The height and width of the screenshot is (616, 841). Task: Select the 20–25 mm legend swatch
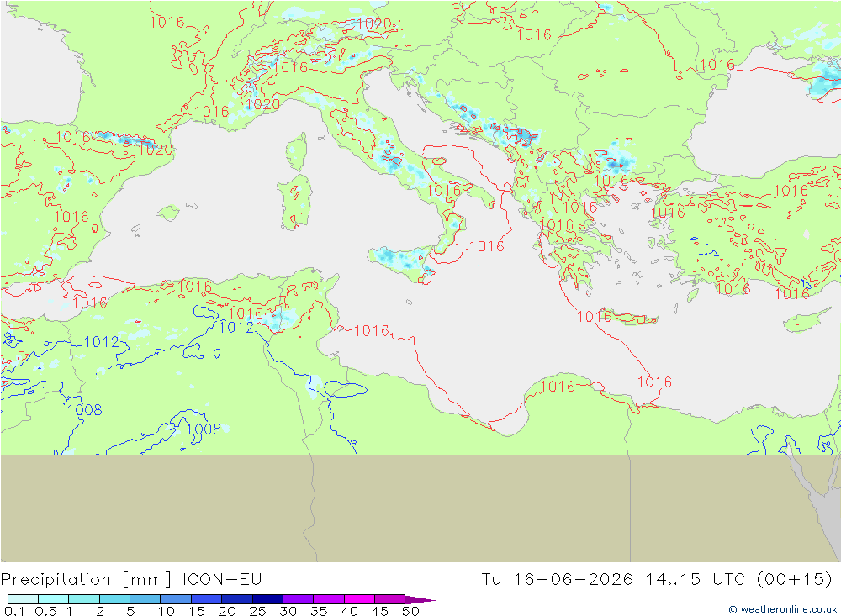(x=236, y=599)
